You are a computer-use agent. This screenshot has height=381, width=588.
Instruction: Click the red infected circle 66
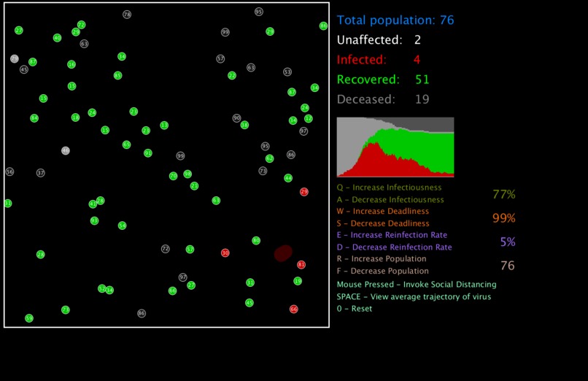point(293,309)
